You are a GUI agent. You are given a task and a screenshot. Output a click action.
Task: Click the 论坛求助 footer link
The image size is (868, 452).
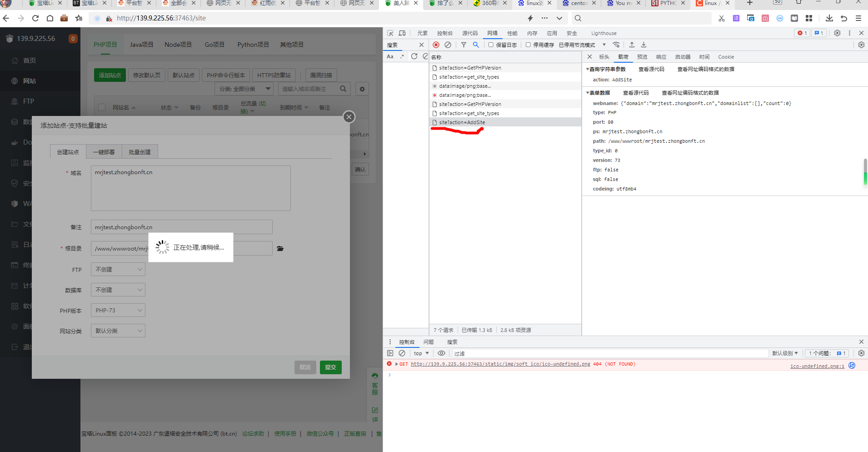point(253,434)
